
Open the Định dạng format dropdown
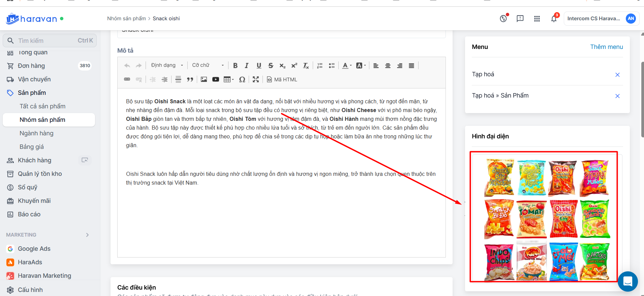click(167, 65)
